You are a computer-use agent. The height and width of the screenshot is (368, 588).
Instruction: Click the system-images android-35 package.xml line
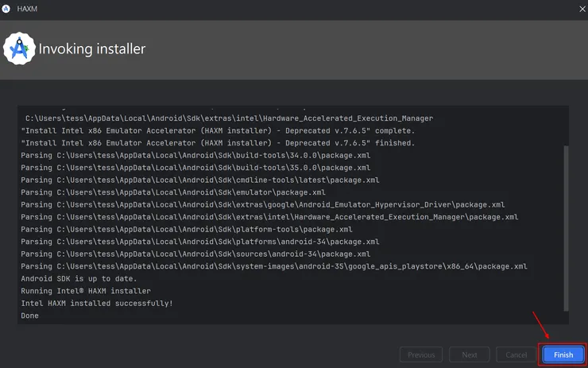(274, 266)
